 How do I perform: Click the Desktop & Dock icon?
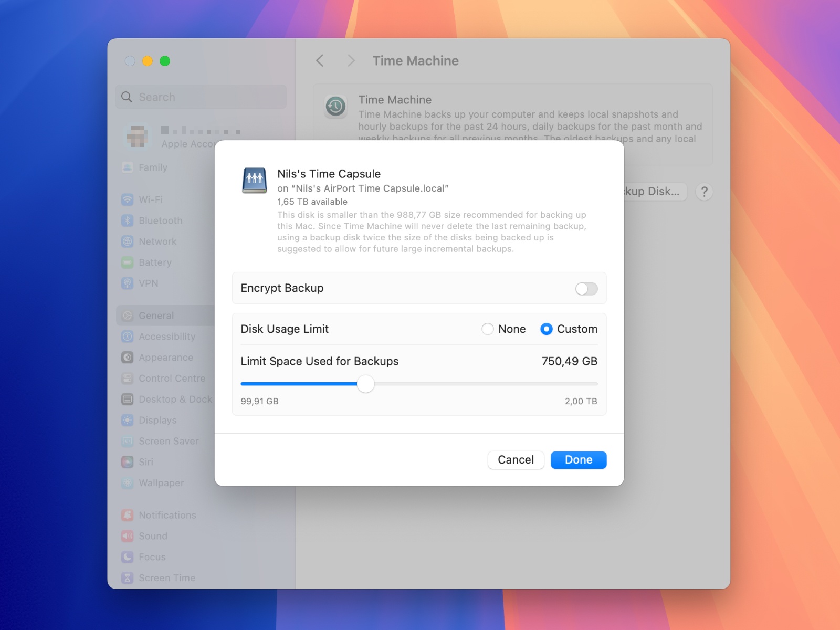click(x=128, y=400)
